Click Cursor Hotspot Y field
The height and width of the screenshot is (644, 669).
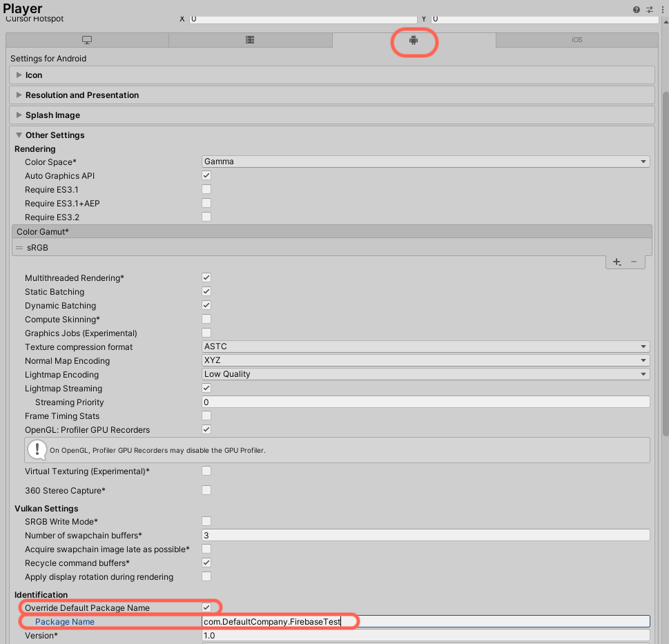(545, 19)
